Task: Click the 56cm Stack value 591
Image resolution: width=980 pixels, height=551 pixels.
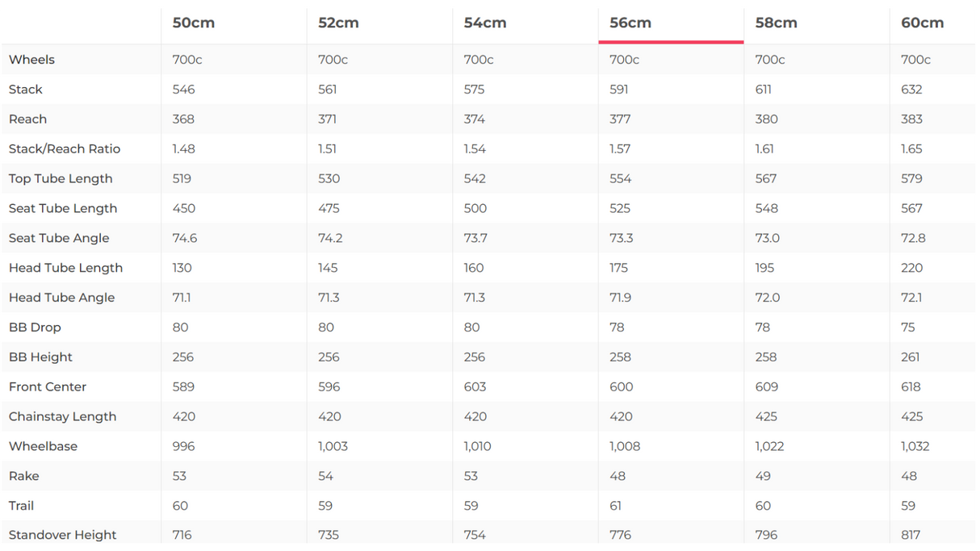Action: (x=619, y=90)
